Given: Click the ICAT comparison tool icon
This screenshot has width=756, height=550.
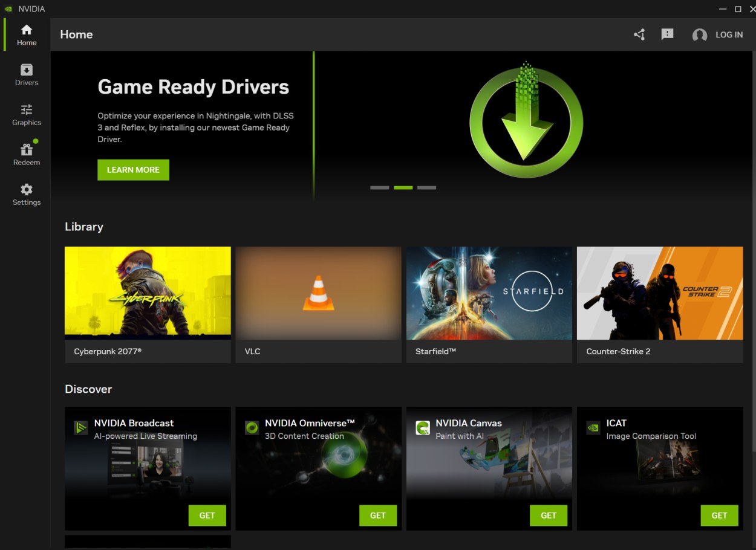Looking at the screenshot, I should (x=593, y=427).
